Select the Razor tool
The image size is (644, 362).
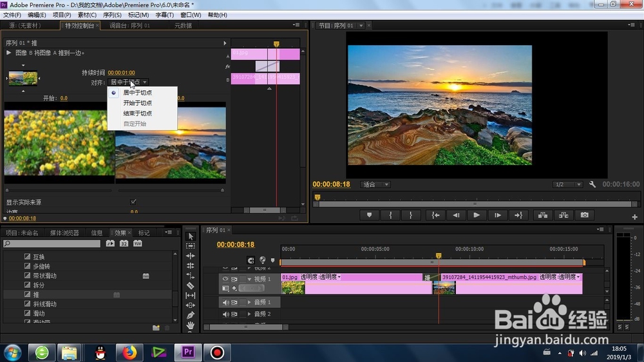191,285
